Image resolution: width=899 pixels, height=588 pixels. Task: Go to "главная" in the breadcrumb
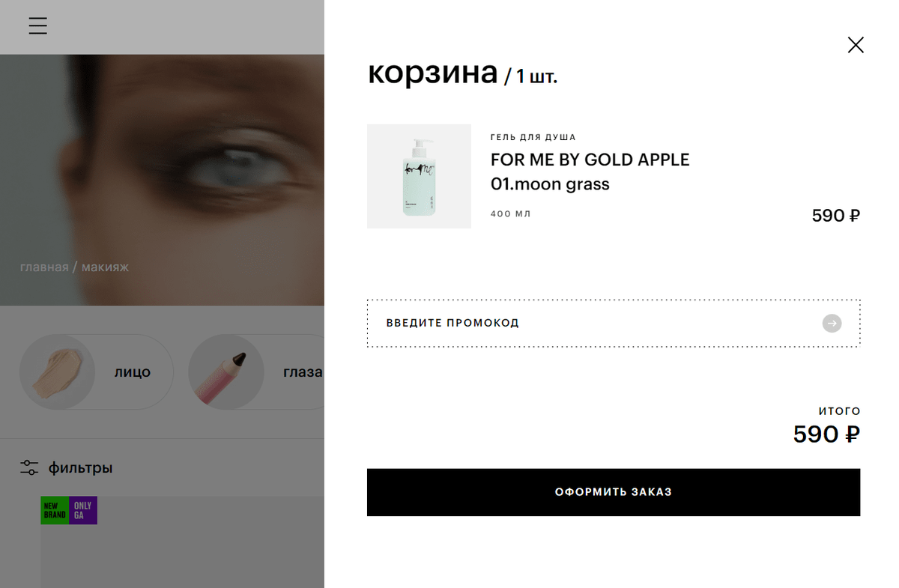point(43,267)
